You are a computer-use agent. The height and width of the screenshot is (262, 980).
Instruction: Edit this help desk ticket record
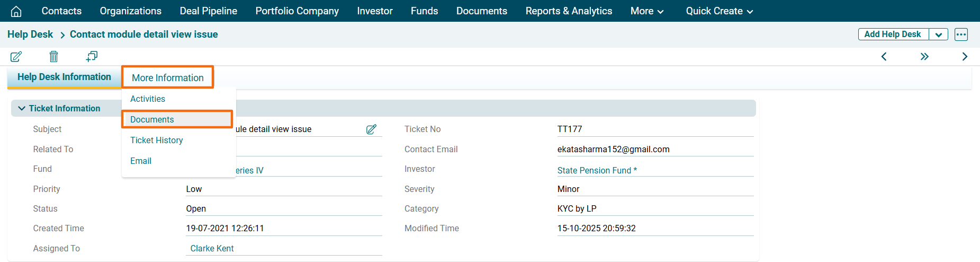tap(16, 56)
